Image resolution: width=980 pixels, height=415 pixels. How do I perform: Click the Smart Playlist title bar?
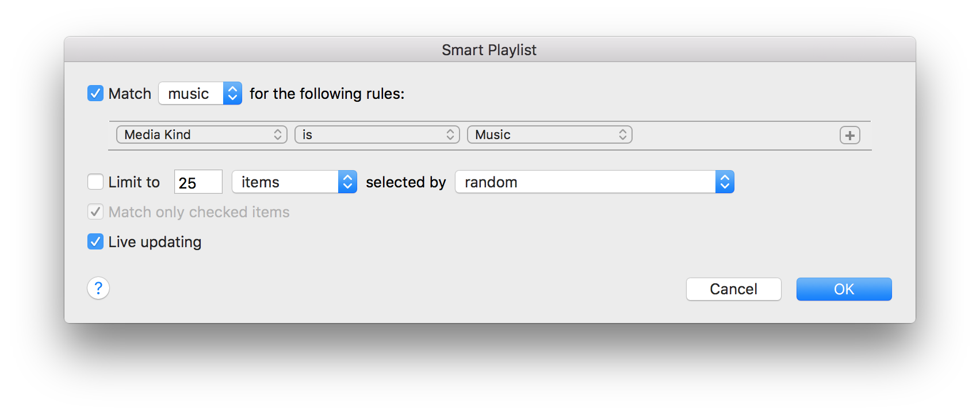489,49
